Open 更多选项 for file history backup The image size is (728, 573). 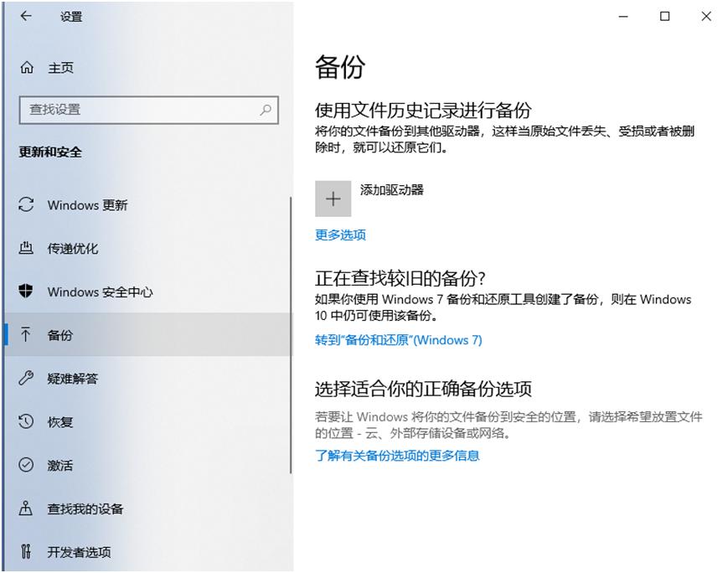(338, 235)
